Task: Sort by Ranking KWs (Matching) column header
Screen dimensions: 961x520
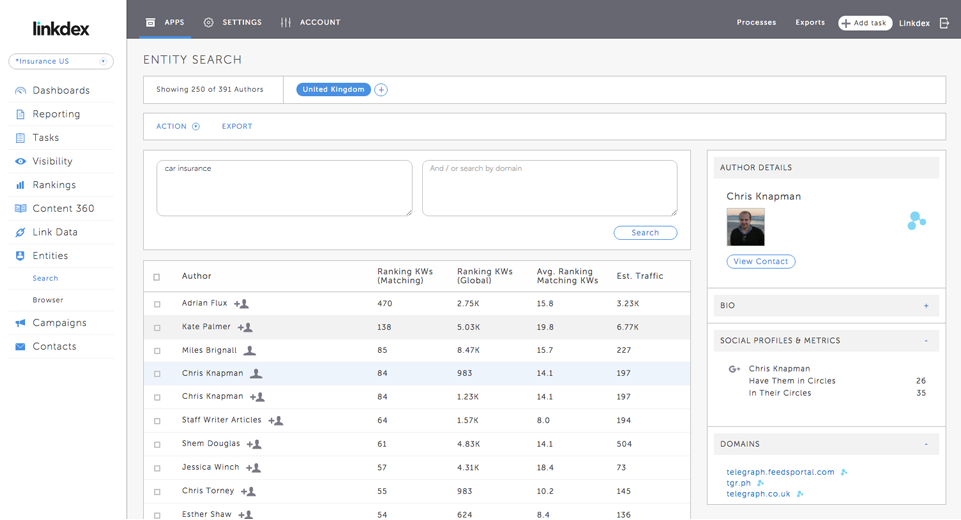Action: (x=405, y=276)
